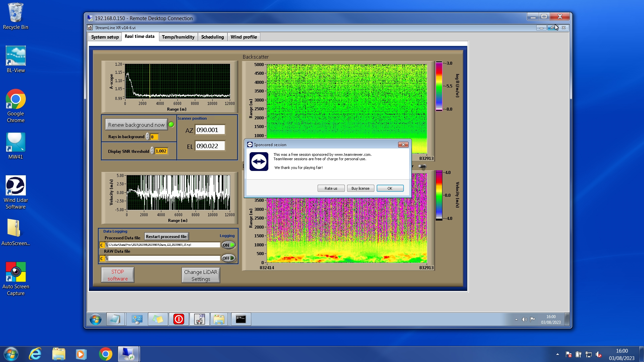The width and height of the screenshot is (644, 362).
Task: Flip the small switch above velocity plot
Action: point(422,166)
